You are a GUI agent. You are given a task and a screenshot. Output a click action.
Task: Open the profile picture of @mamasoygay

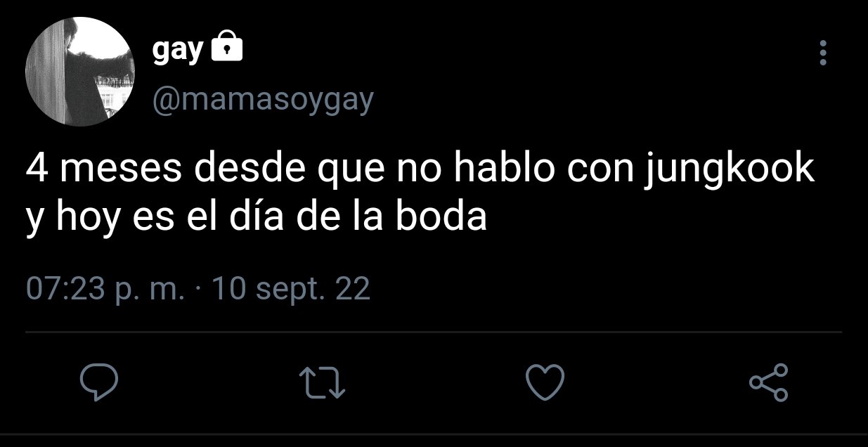(80, 72)
